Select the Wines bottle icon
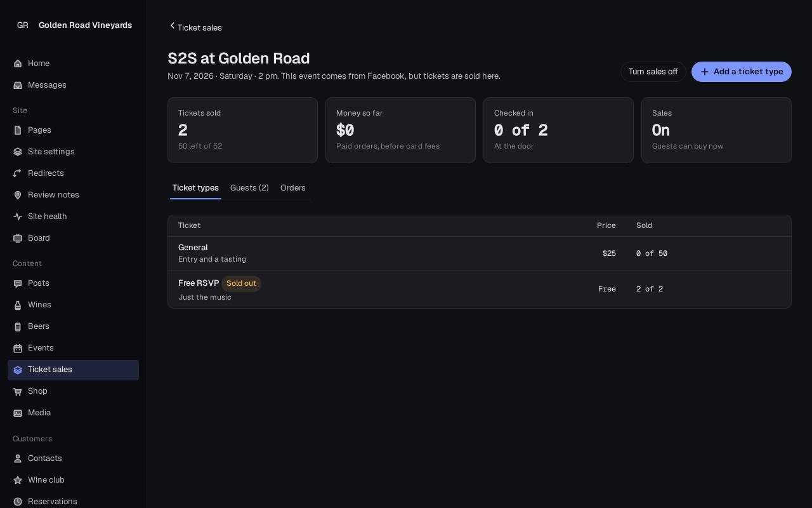This screenshot has height=508, width=812. 18,305
